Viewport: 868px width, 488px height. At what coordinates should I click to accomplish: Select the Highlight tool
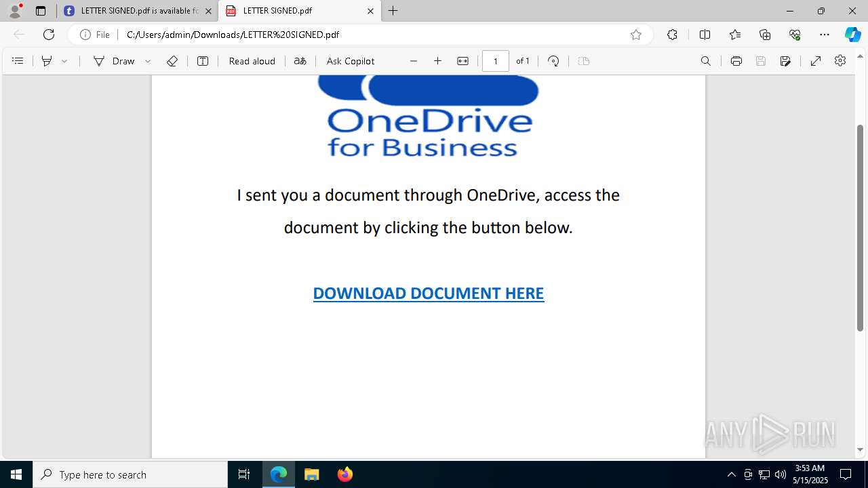point(47,61)
